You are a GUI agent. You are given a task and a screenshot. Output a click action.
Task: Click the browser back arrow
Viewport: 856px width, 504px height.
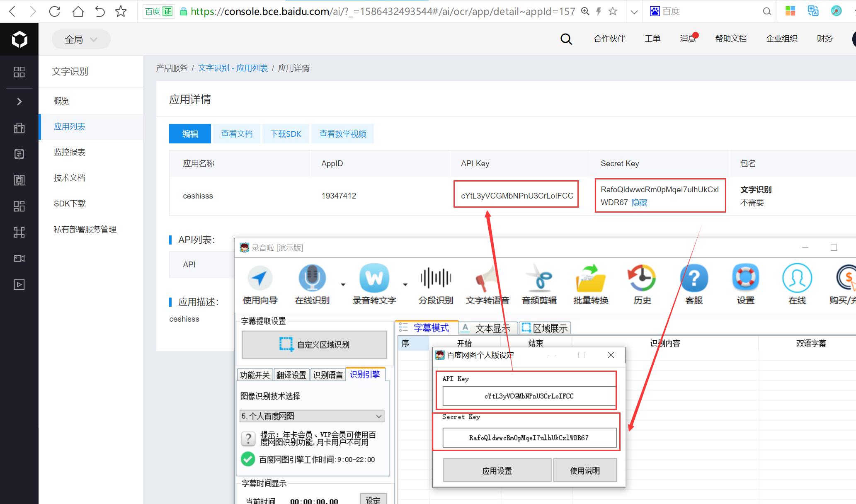12,11
